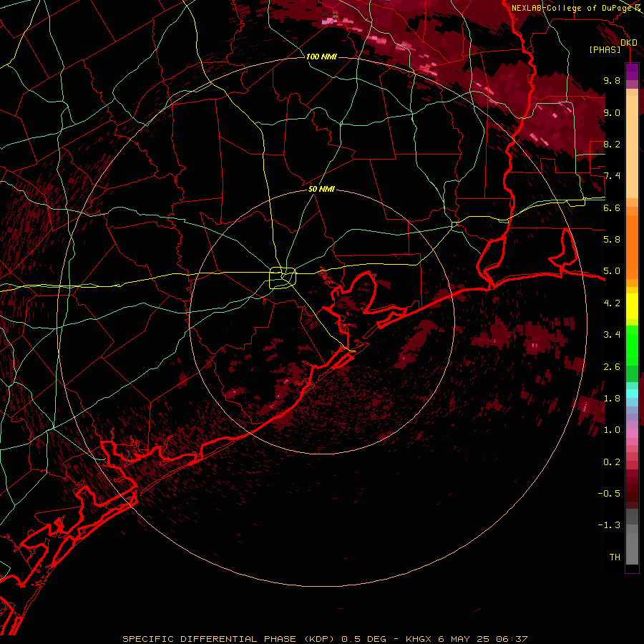The height and width of the screenshot is (644, 644).
Task: Select the 9.8 value on color scale
Action: pos(612,80)
